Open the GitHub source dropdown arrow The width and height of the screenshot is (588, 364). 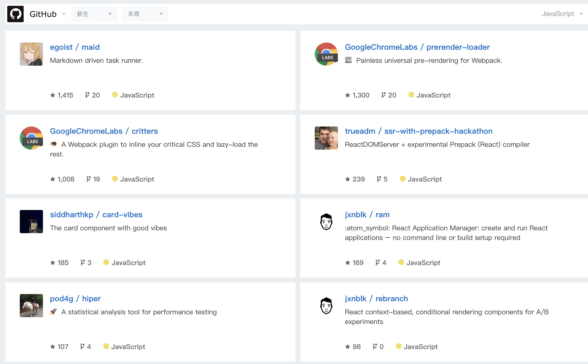click(64, 14)
